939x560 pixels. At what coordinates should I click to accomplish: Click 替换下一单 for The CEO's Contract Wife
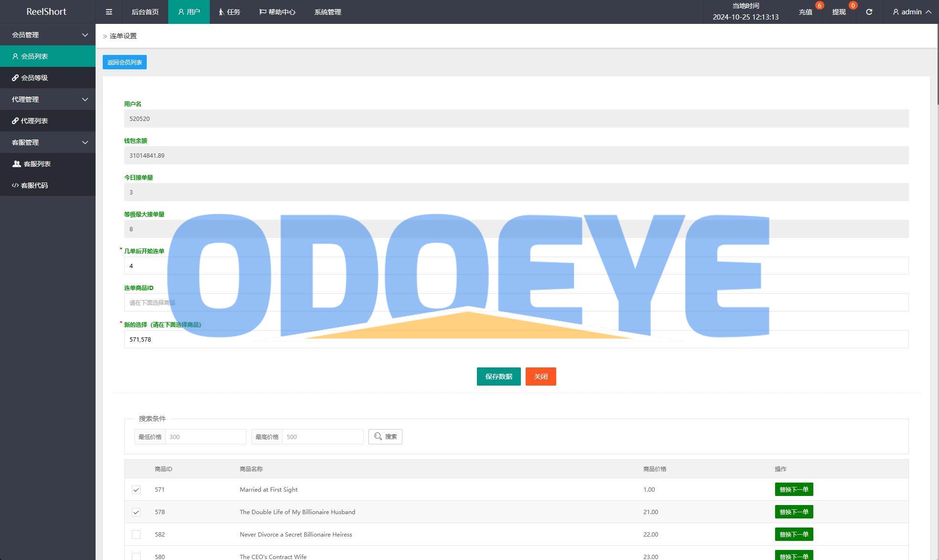click(794, 556)
